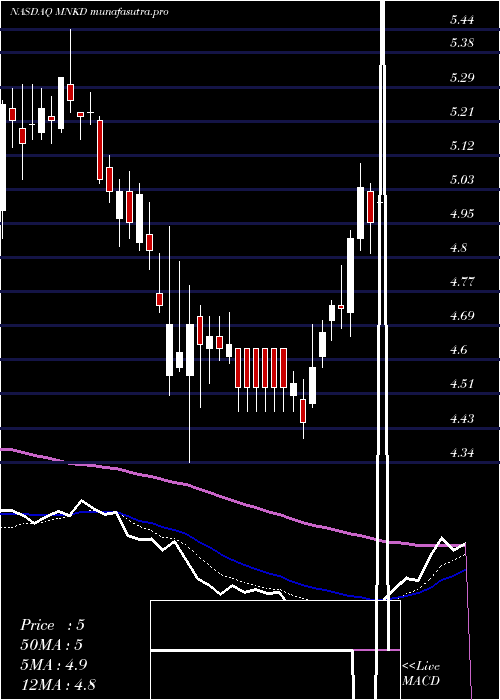This screenshot has height=700, width=500.
Task: Select the 4.69 price level label
Action: pos(461,316)
